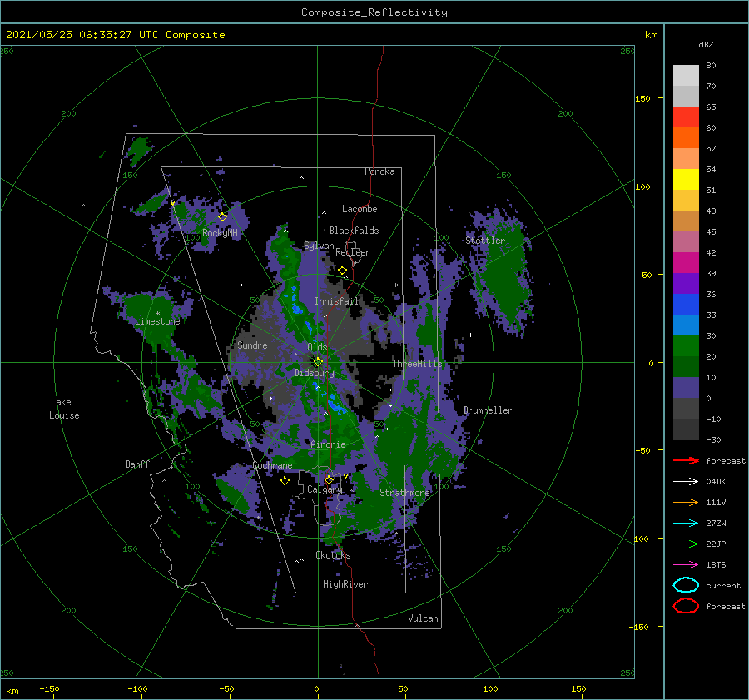
Task: Click the Strathmore city label
Action: pyautogui.click(x=404, y=492)
